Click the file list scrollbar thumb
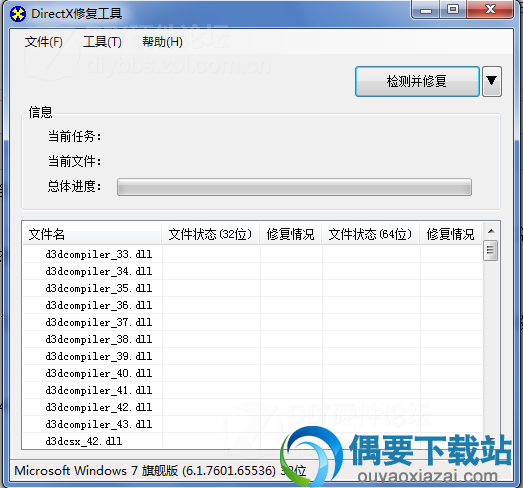 [491, 250]
